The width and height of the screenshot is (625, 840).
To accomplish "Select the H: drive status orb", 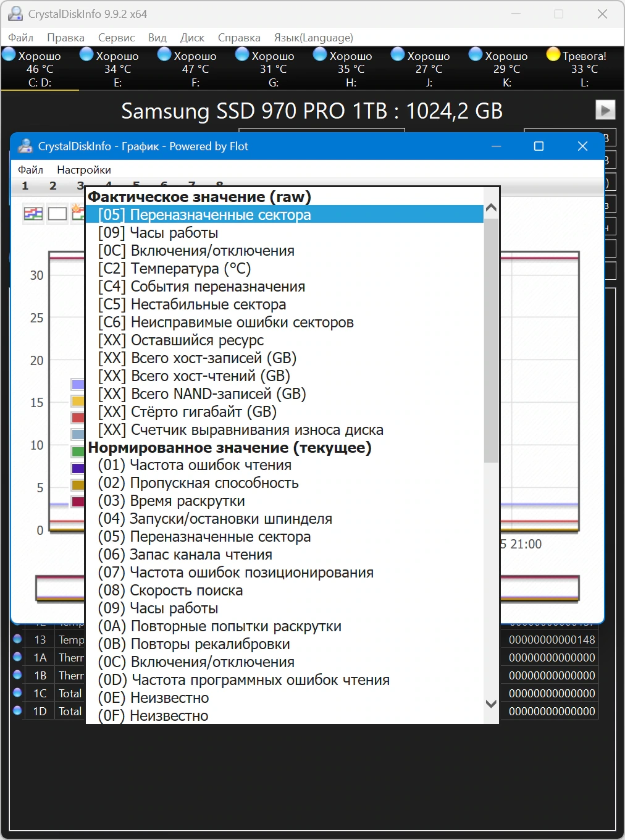I will [x=320, y=55].
